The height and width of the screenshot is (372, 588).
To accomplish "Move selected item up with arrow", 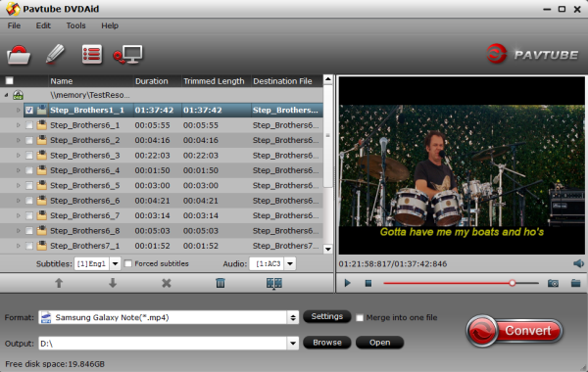I will tap(59, 283).
